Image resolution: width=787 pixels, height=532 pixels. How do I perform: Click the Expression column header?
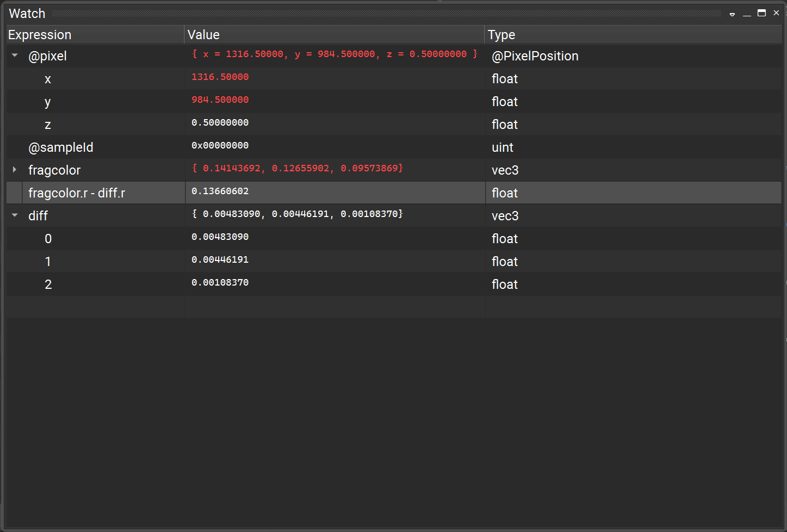(39, 34)
